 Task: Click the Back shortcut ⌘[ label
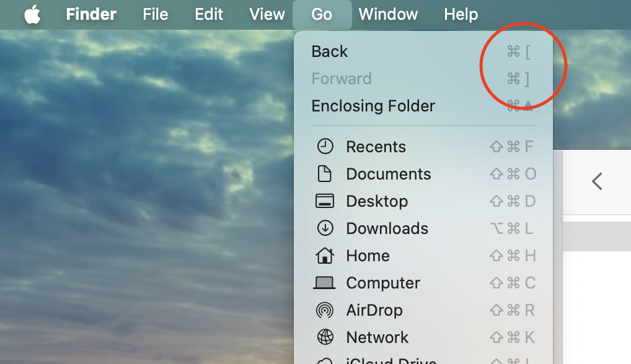click(x=518, y=52)
